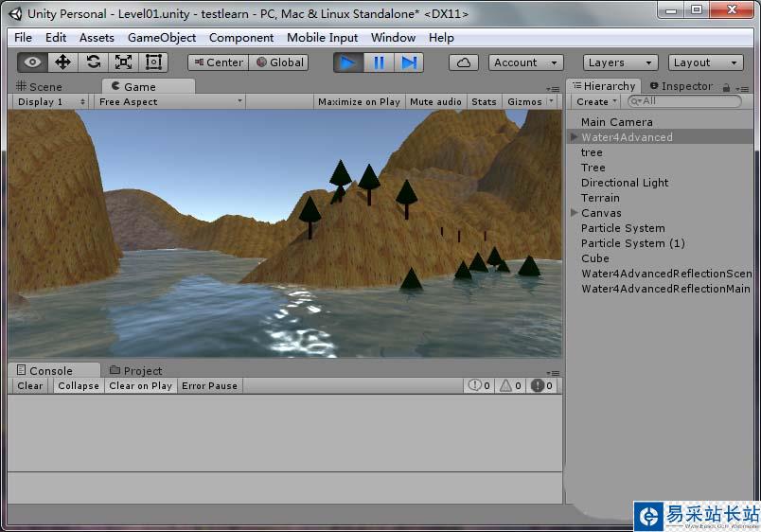The height and width of the screenshot is (532, 761).
Task: Select Water4AdvancedReflectionMain object
Action: (665, 289)
